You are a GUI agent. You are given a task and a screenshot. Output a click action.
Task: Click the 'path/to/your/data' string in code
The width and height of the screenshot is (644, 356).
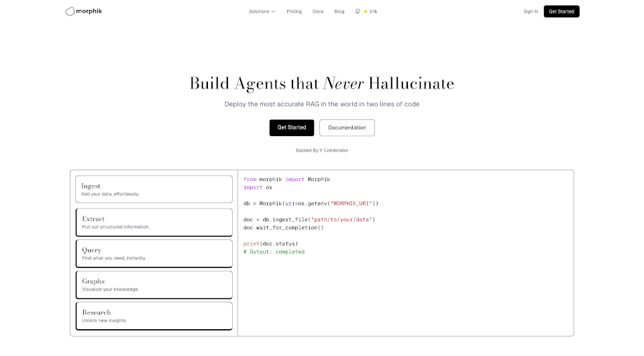[341, 219]
